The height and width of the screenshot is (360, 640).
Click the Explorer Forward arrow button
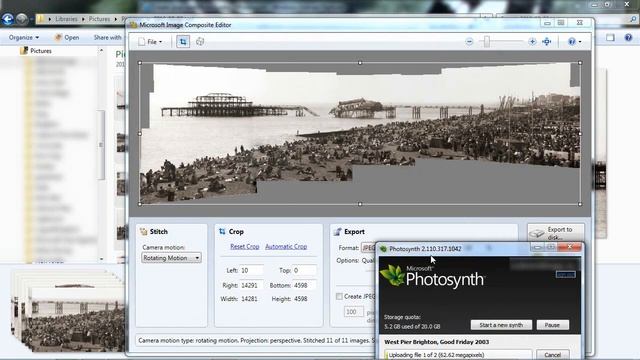point(22,19)
